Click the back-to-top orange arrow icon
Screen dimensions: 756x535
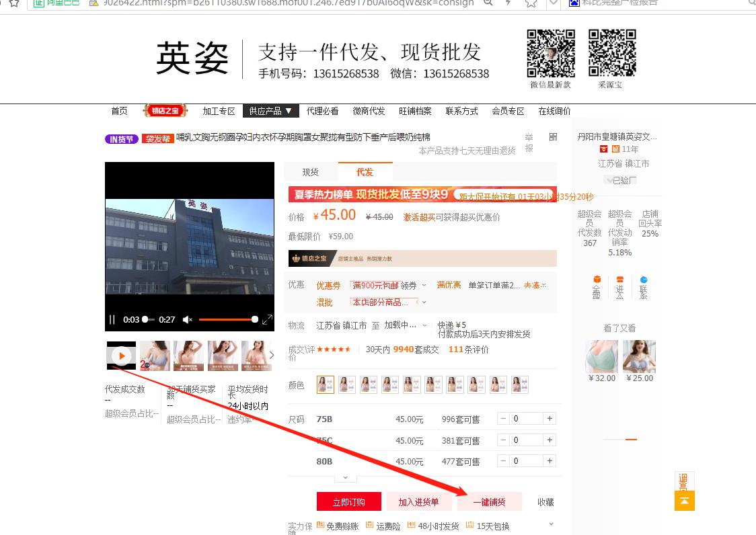coord(684,501)
